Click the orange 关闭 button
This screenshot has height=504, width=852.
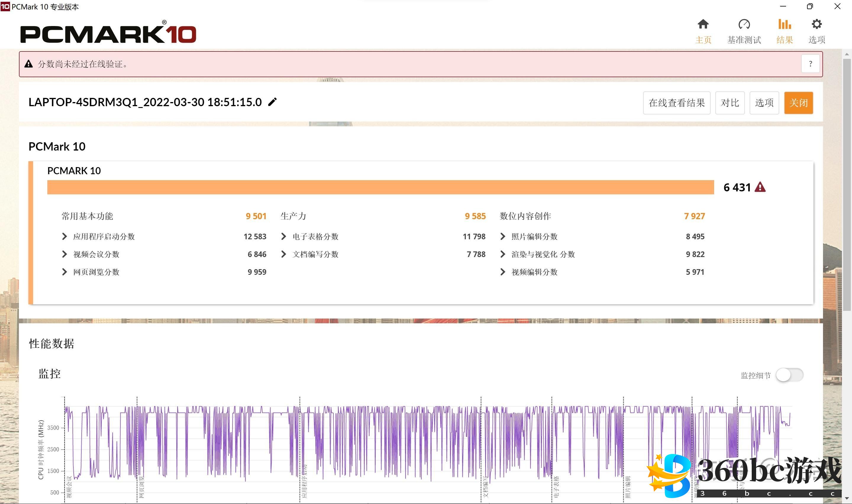click(x=798, y=103)
